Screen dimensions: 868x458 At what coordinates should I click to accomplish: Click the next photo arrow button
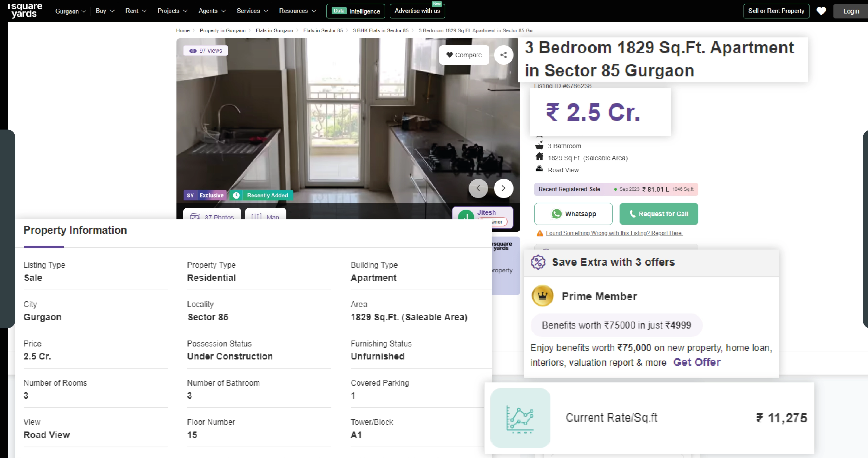(x=503, y=188)
